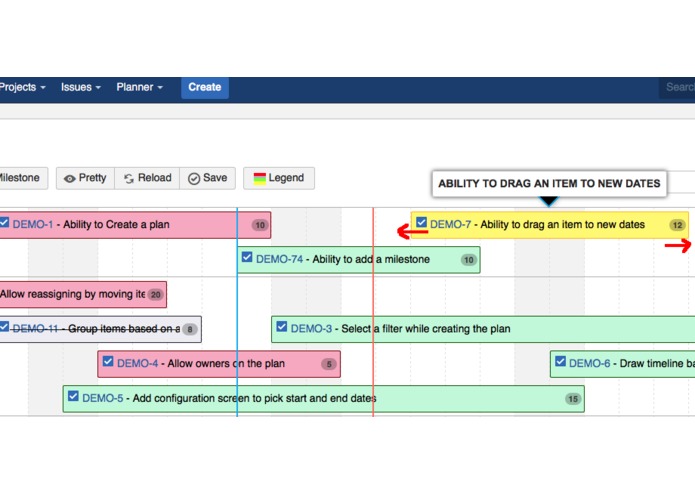
Task: Click 'Ability to add a milestone' text
Action: [371, 259]
